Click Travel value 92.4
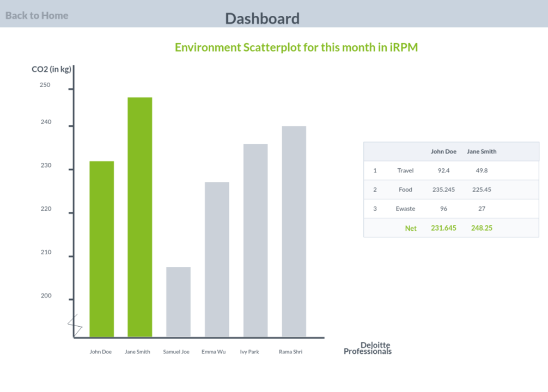 (443, 170)
